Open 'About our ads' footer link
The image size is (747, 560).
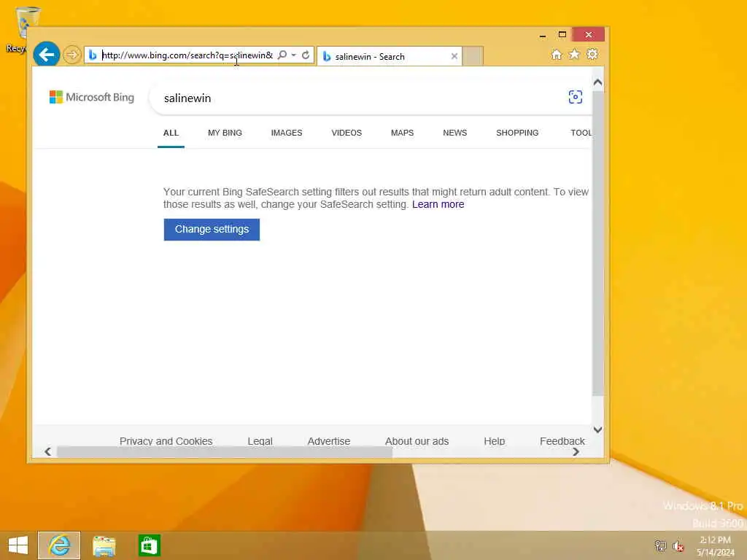point(417,441)
